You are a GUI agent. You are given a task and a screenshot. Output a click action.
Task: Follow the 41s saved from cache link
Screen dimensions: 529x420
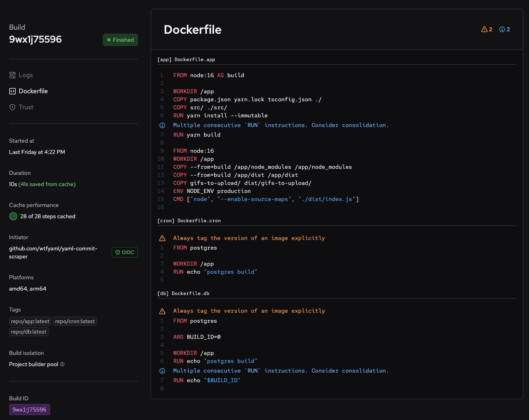point(47,184)
